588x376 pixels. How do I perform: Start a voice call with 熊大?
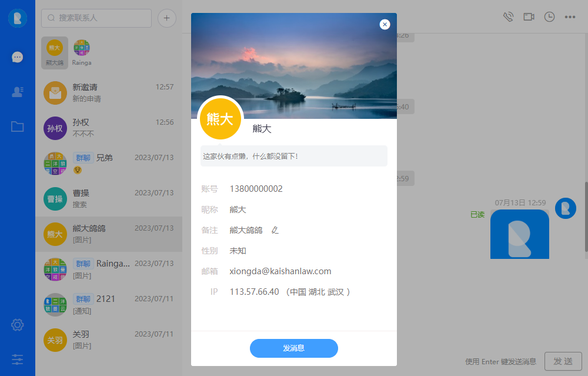508,16
